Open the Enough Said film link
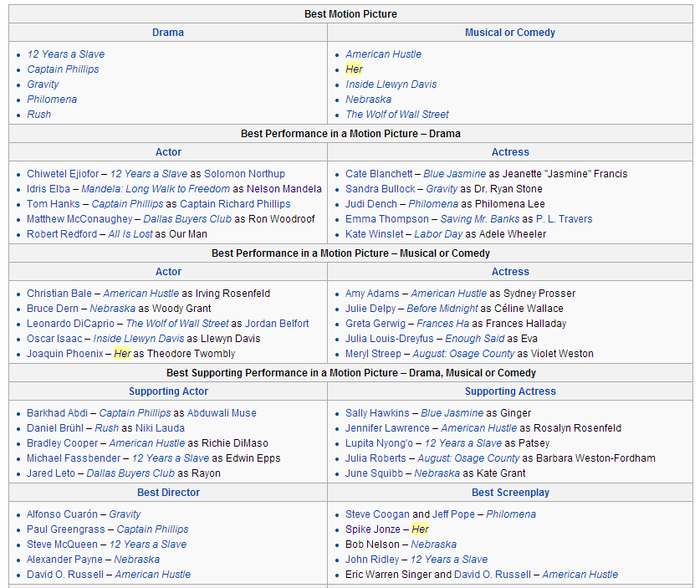Viewport: 700px width, 588px height. pos(474,339)
